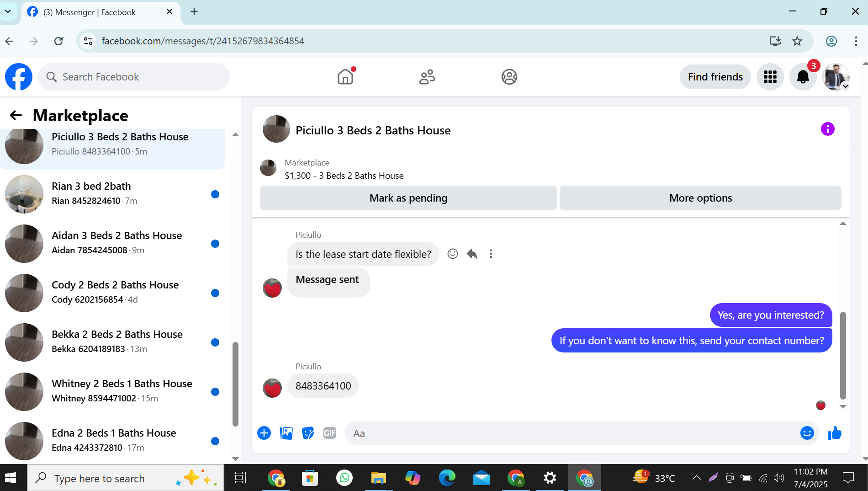Click scroll-down arrow of the conversation list

click(235, 459)
